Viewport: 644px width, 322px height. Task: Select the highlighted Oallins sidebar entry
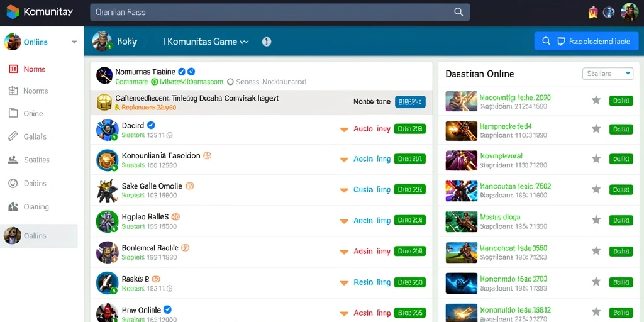[x=39, y=236]
